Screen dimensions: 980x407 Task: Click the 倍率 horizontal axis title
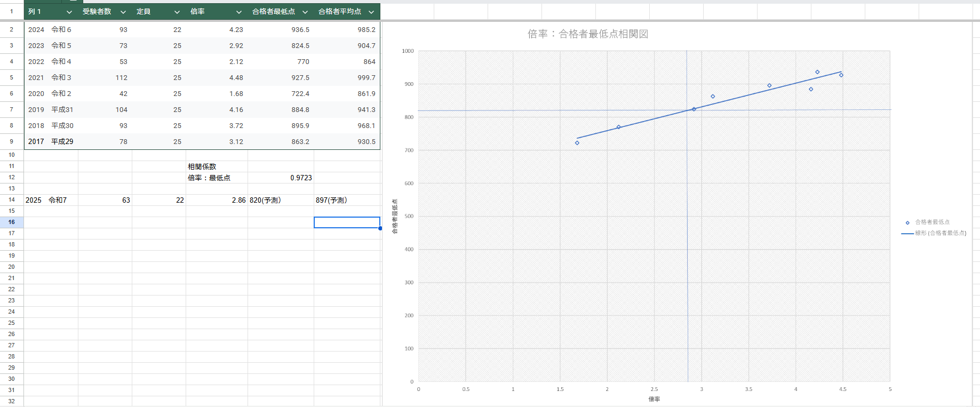click(x=654, y=399)
